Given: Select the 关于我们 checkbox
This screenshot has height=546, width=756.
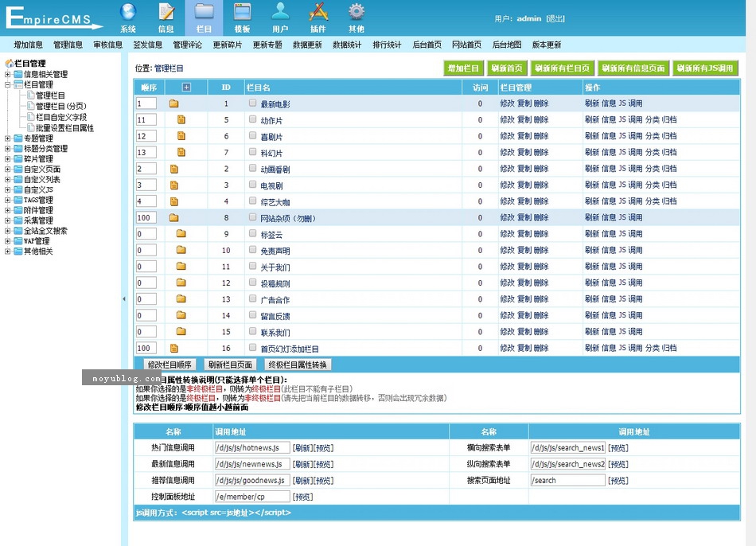Looking at the screenshot, I should [252, 266].
